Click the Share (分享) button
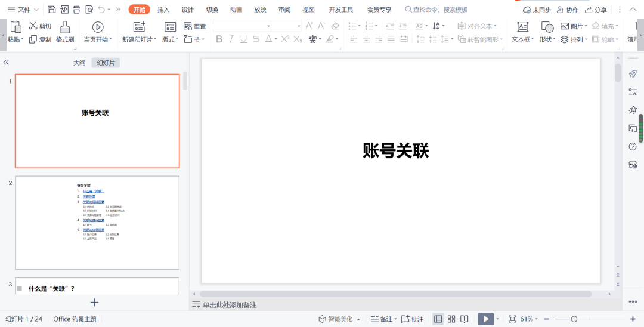 point(596,10)
